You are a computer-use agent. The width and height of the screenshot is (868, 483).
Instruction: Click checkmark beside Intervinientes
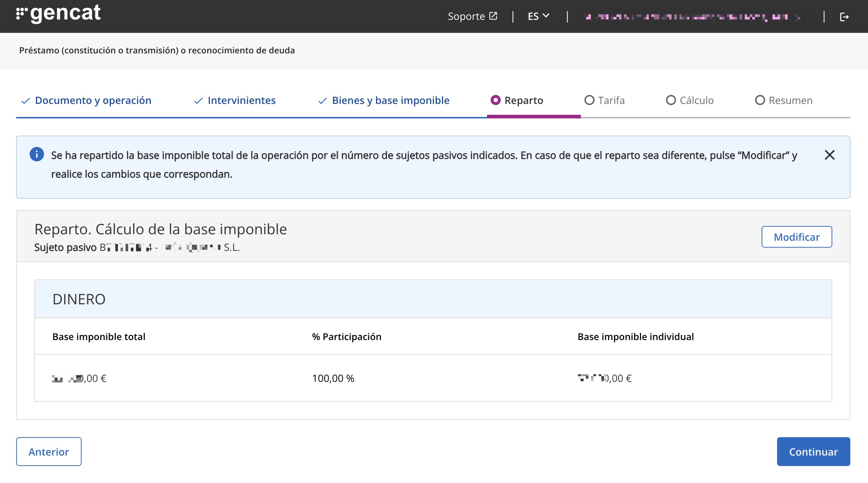pos(198,101)
